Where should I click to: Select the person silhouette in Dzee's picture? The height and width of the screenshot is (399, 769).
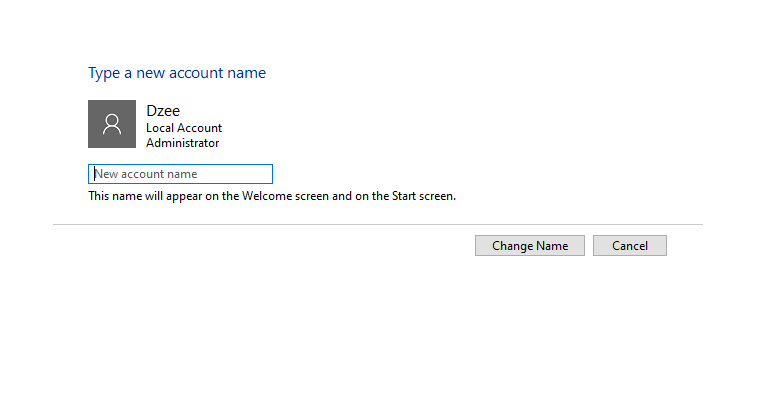pyautogui.click(x=112, y=124)
